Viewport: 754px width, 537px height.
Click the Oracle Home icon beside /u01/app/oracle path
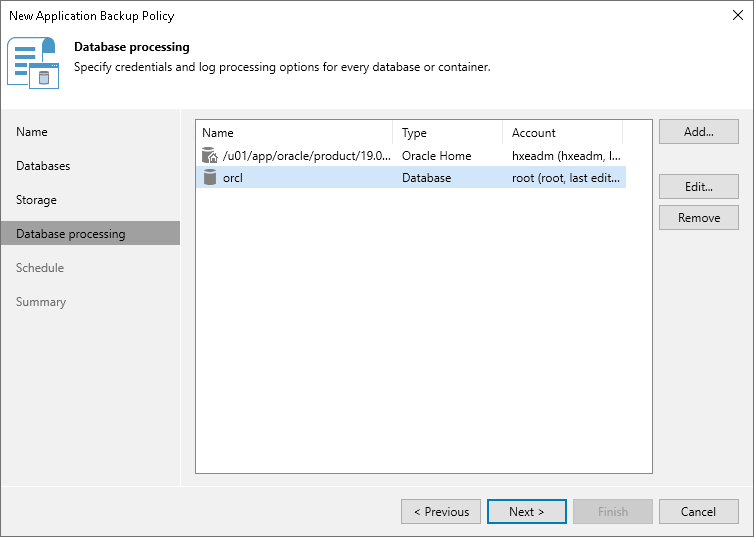click(x=210, y=155)
